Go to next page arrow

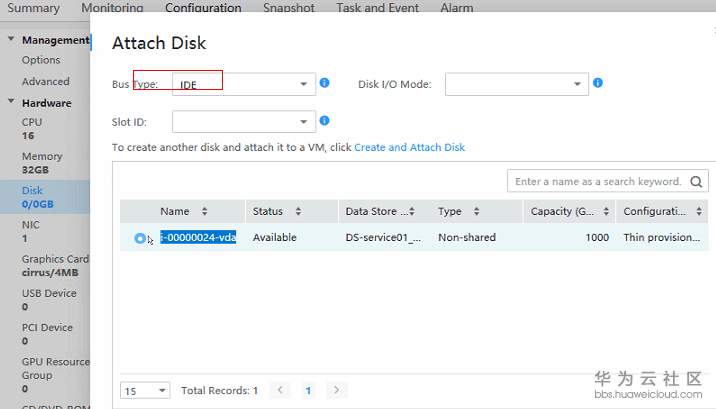(x=337, y=390)
